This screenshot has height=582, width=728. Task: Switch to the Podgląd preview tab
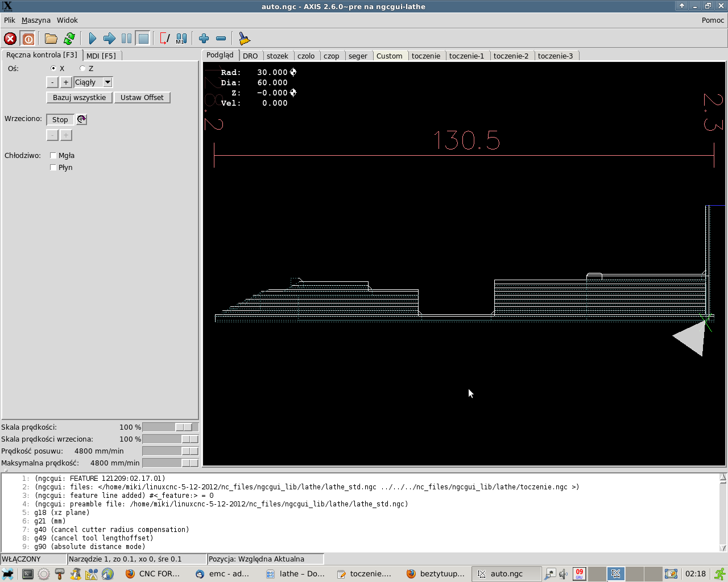(220, 55)
